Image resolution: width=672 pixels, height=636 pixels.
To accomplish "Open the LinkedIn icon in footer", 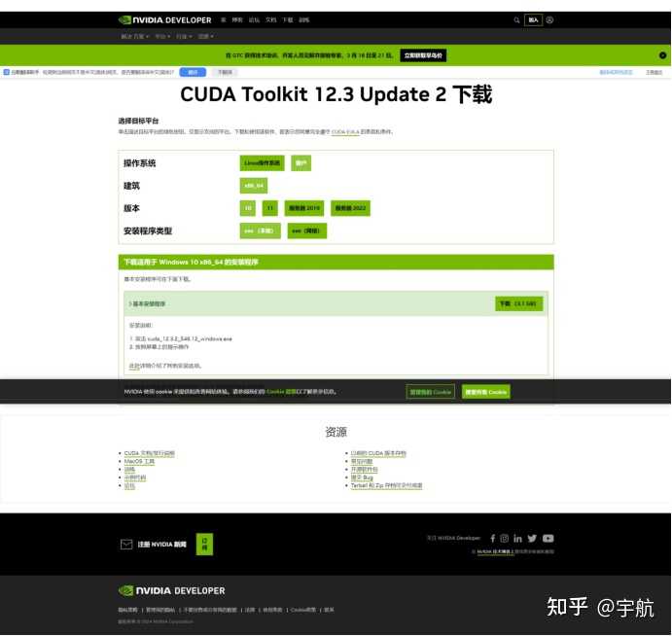I will [517, 539].
